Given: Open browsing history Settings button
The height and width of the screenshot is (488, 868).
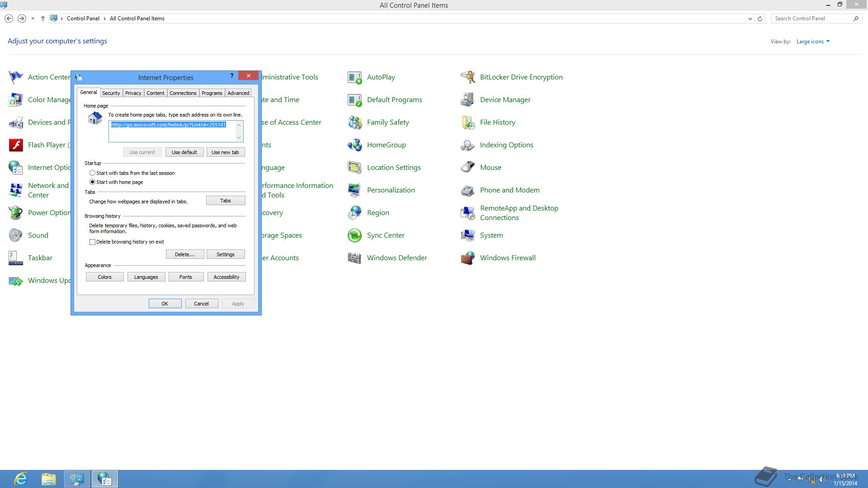Looking at the screenshot, I should coord(226,254).
